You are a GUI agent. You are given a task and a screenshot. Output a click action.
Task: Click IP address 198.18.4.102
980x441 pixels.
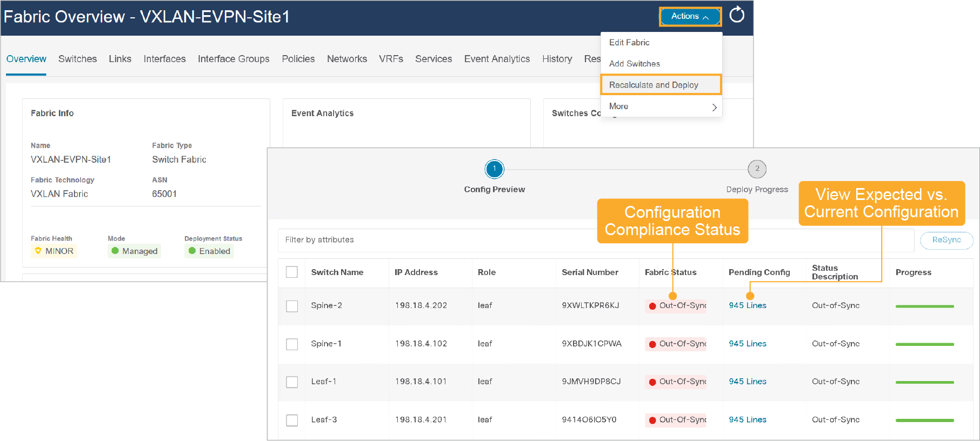pyautogui.click(x=421, y=344)
